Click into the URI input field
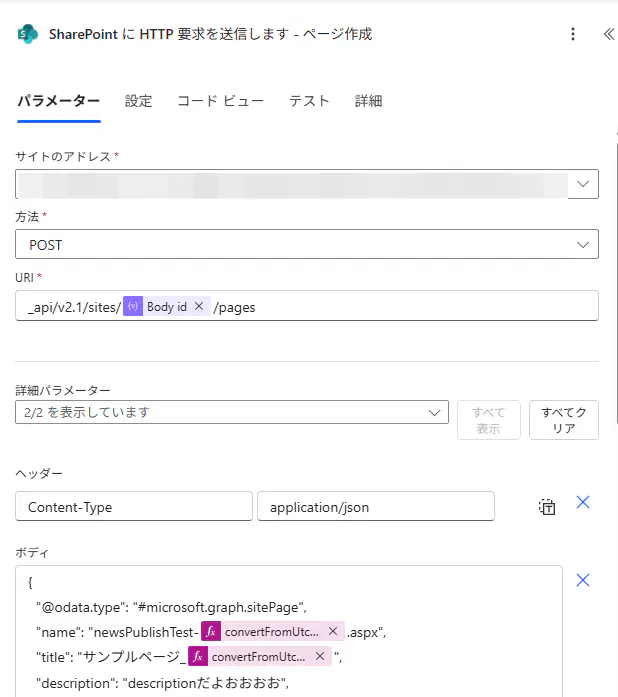The width and height of the screenshot is (618, 697). pyautogui.click(x=307, y=306)
